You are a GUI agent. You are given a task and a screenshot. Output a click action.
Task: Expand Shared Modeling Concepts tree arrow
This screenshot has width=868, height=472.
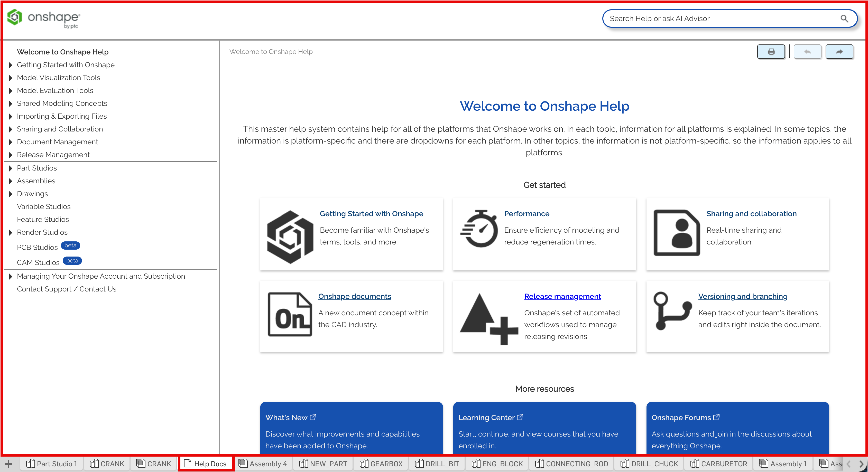coord(11,103)
